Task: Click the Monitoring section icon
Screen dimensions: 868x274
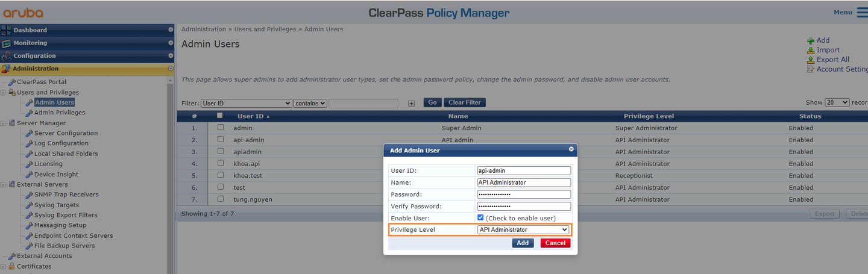Action: [x=6, y=43]
